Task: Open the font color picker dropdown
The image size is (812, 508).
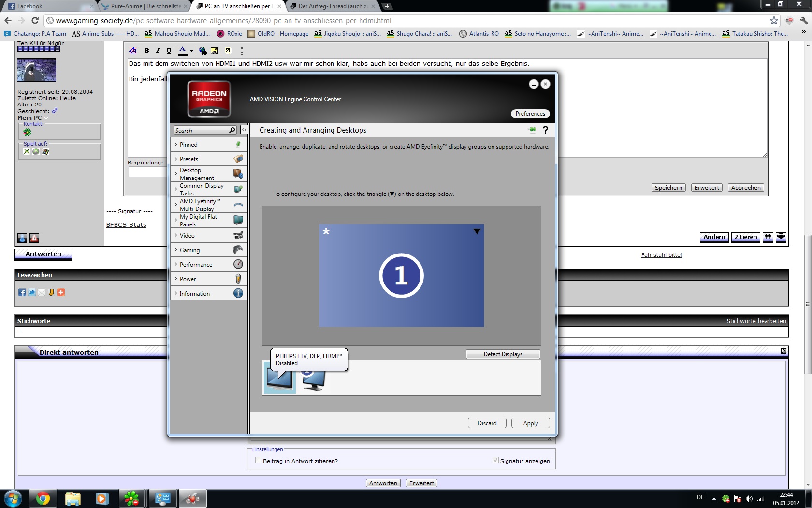Action: [191, 51]
